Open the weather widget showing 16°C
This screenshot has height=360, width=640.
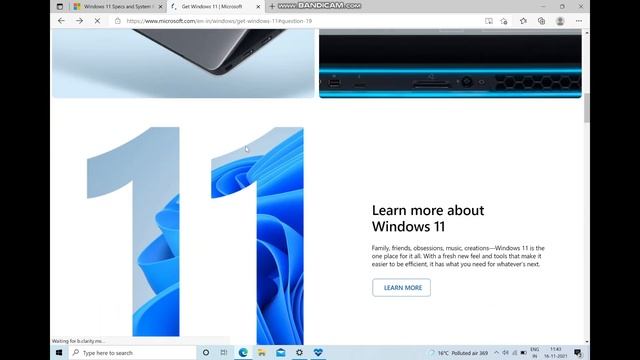click(x=458, y=353)
